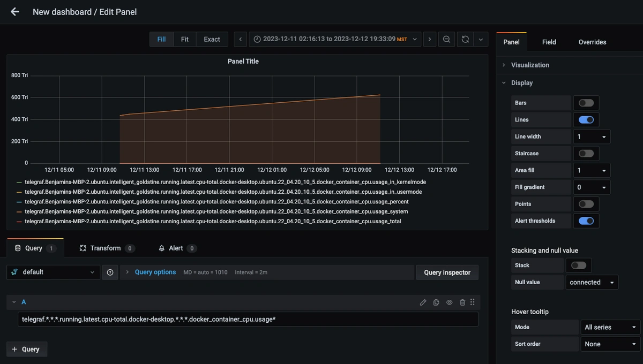Click the query A expression input field
The width and height of the screenshot is (643, 364).
pos(248,319)
